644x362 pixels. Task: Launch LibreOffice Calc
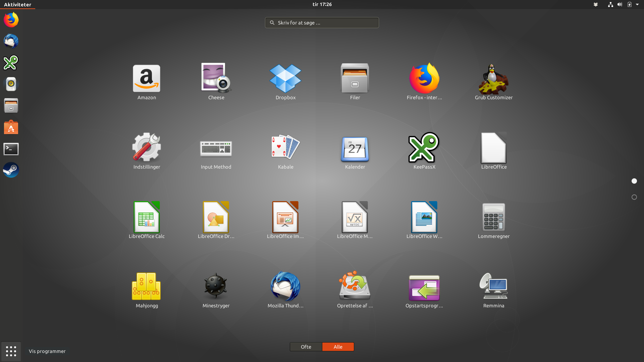tap(147, 221)
